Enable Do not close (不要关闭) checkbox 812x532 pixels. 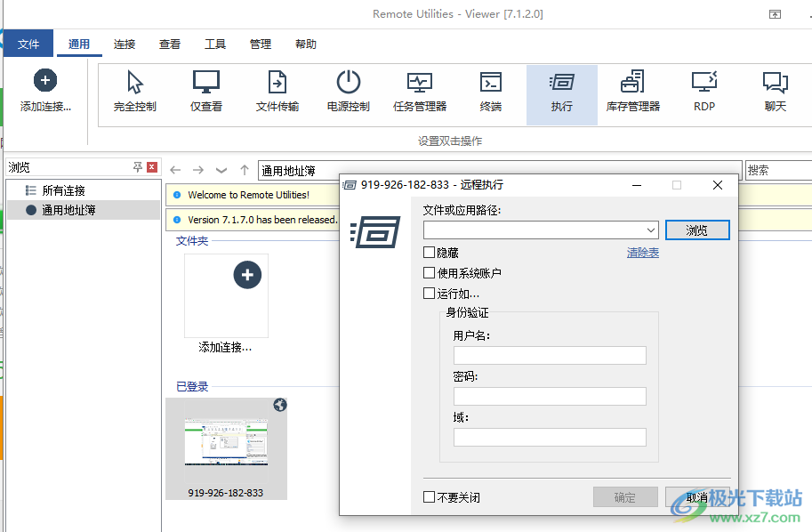point(429,497)
